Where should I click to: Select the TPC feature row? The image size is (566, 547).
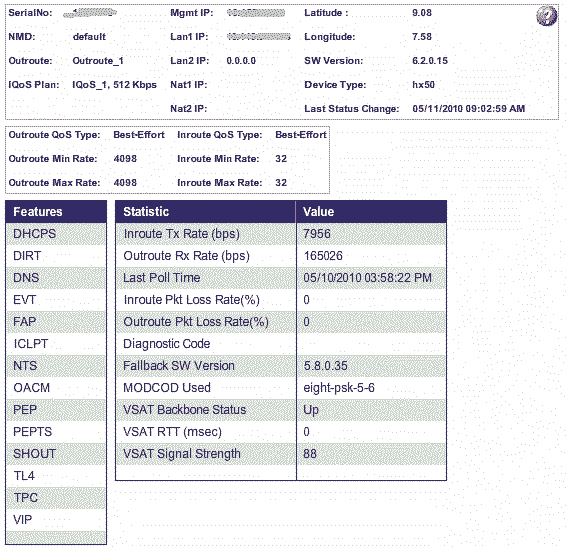[x=56, y=498]
